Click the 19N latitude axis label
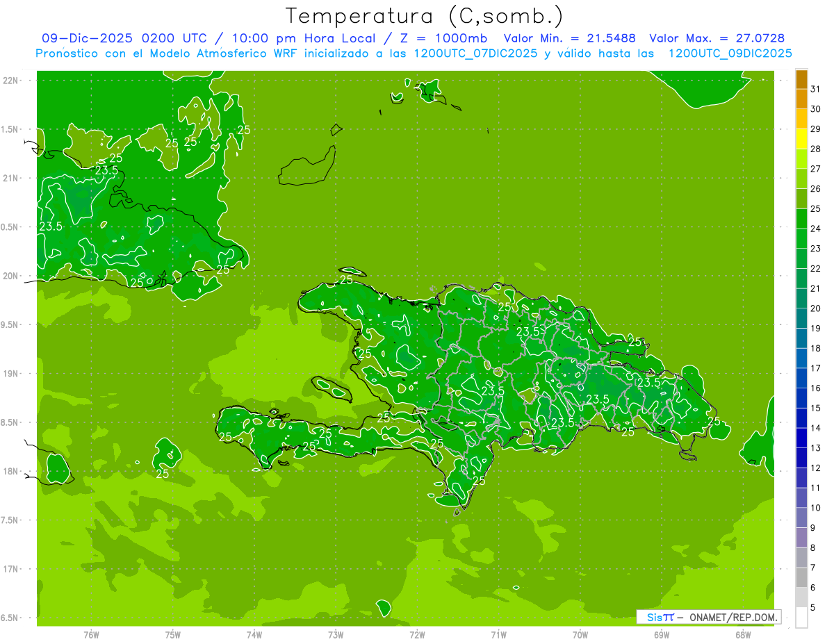 coord(12,373)
